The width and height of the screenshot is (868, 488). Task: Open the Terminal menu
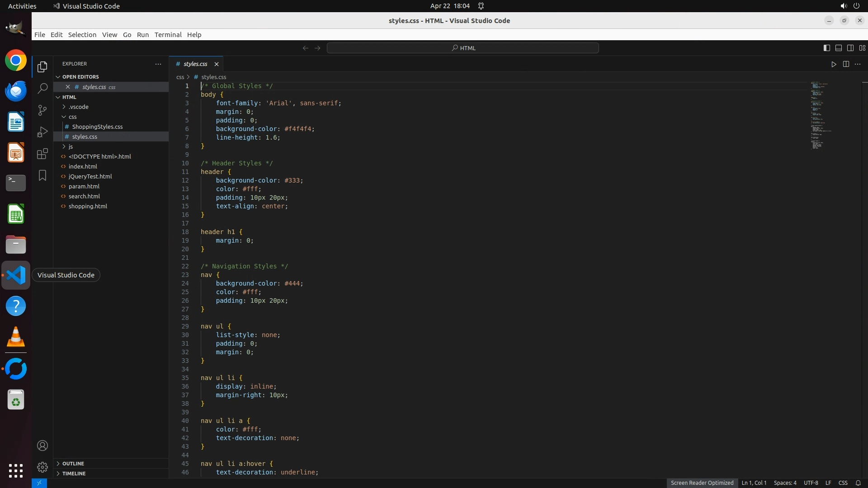click(168, 35)
